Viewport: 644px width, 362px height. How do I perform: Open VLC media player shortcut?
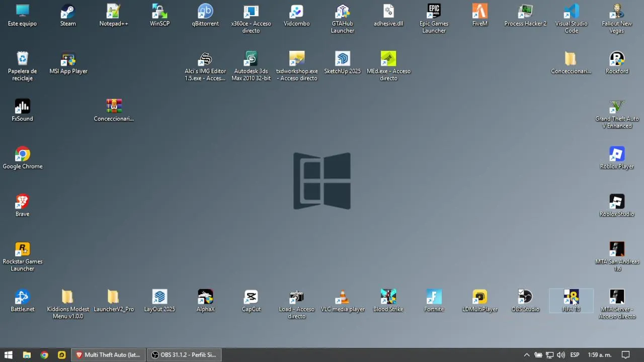point(343,301)
